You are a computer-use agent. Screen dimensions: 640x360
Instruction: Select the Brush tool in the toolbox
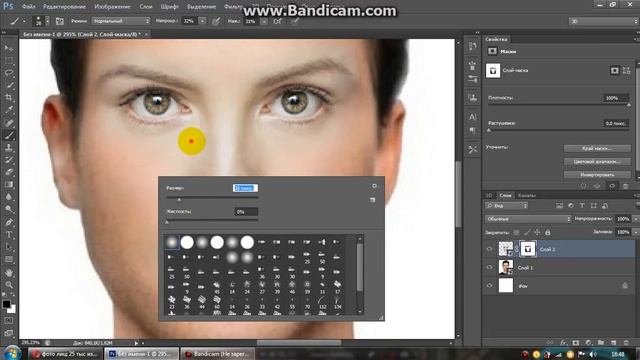tap(9, 135)
